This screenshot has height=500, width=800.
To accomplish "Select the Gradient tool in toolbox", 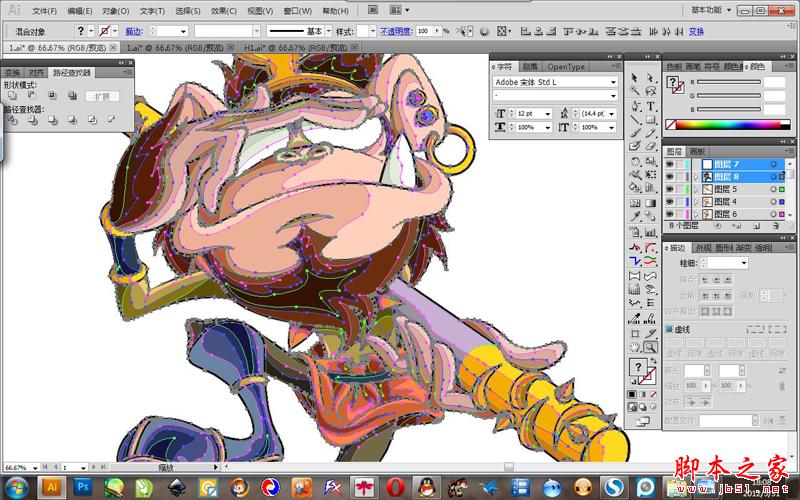I will click(x=651, y=203).
